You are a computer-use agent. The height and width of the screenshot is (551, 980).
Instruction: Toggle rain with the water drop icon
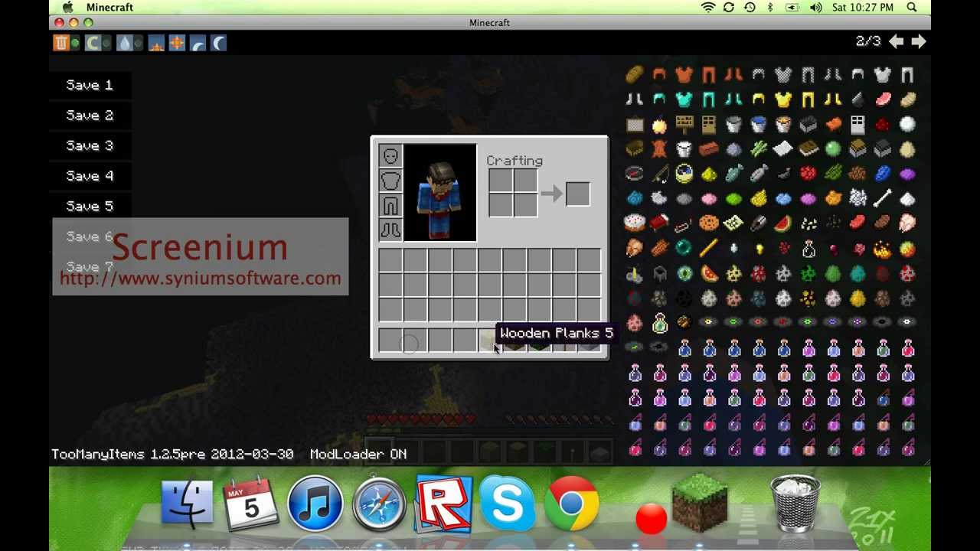[125, 43]
